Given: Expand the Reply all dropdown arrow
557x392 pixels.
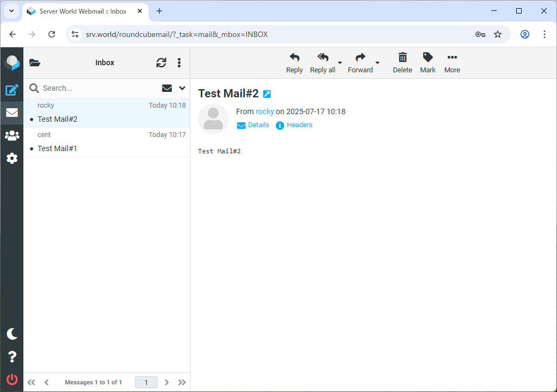Looking at the screenshot, I should click(340, 63).
